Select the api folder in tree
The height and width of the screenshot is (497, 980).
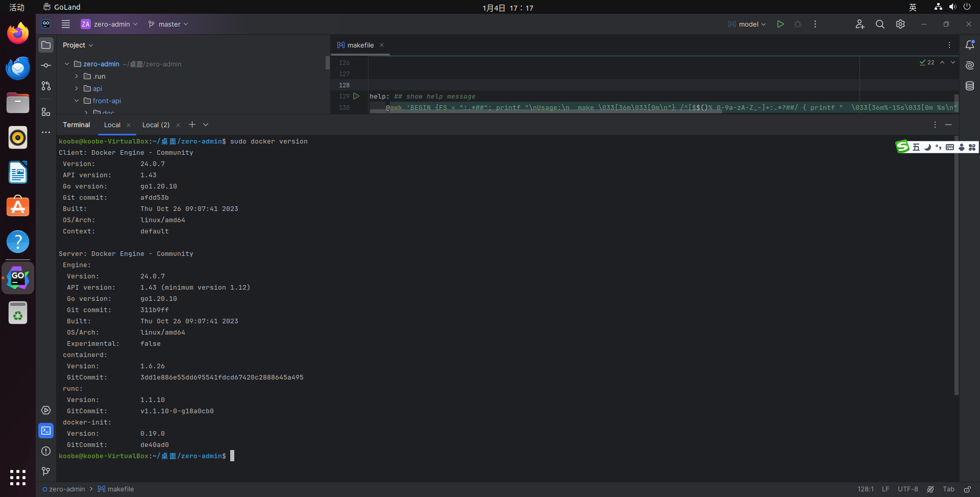click(97, 88)
